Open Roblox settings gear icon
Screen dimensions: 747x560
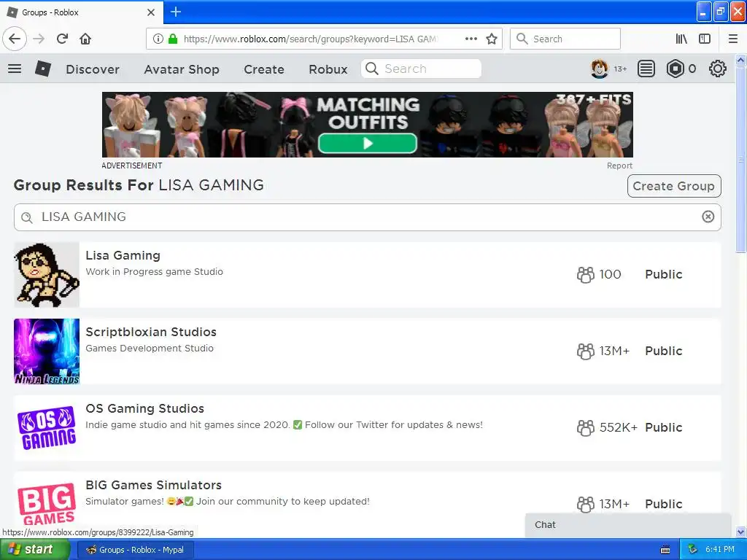click(718, 69)
